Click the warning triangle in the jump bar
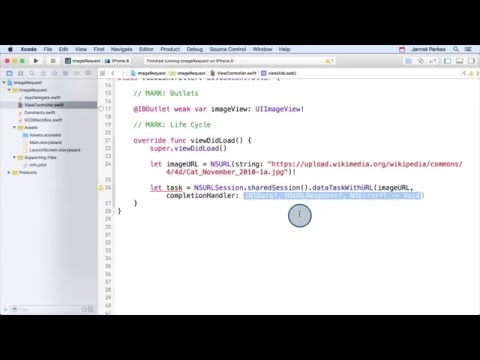 471,73
